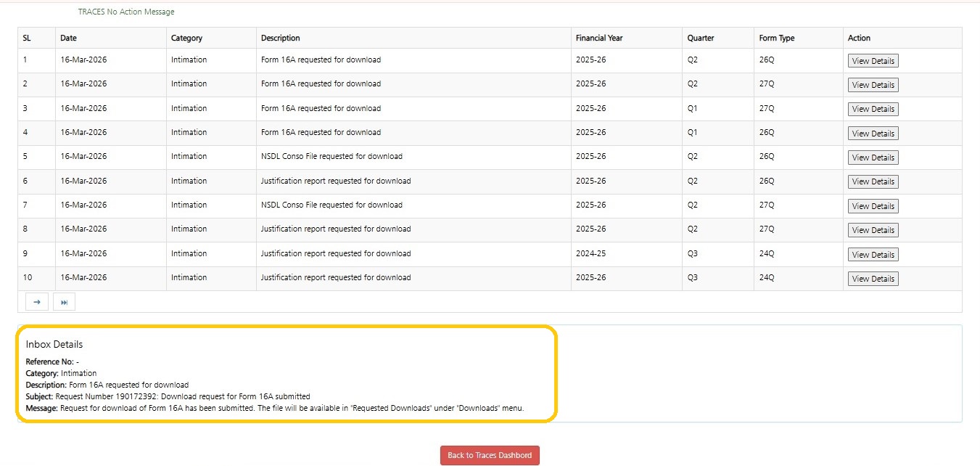The height and width of the screenshot is (466, 980).
Task: View Details for row 10 24Q Q3
Action: (873, 279)
